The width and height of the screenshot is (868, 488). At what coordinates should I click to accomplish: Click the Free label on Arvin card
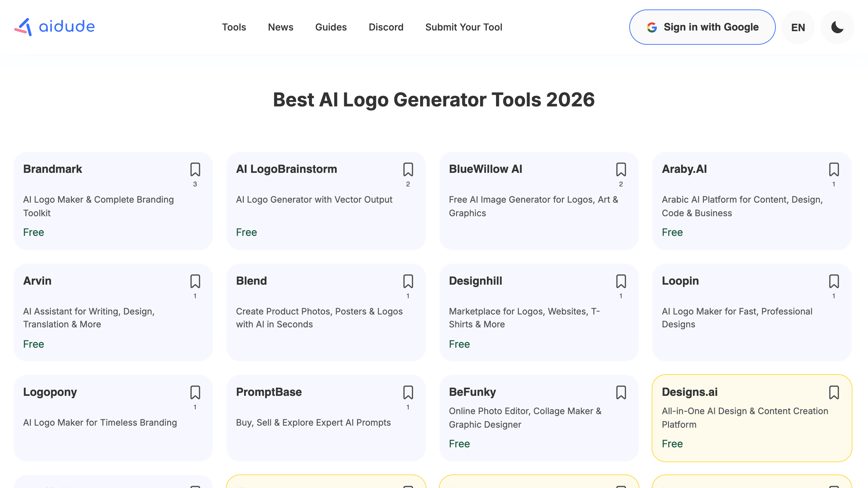34,344
